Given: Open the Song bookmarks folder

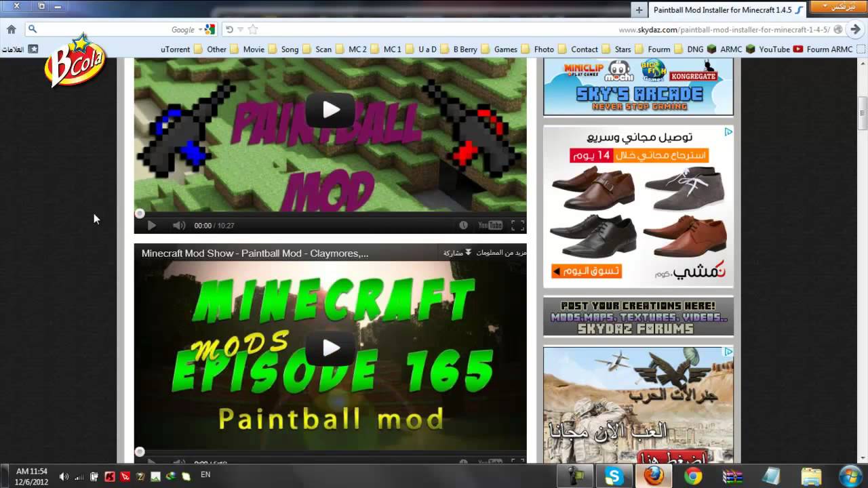Looking at the screenshot, I should coord(295,49).
